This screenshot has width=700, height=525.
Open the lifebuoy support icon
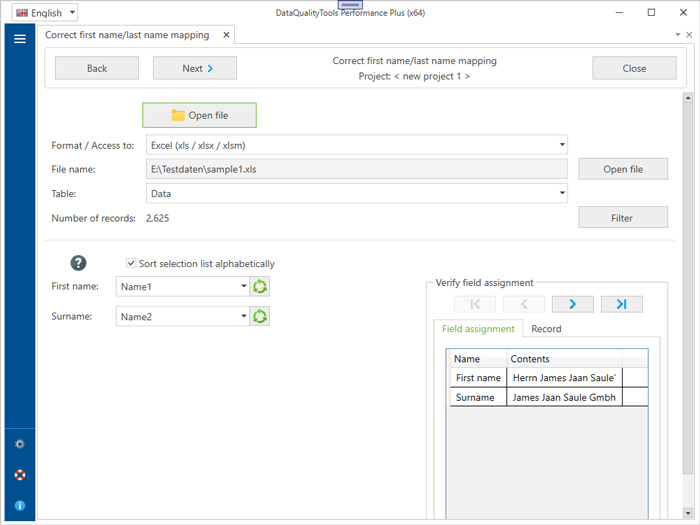tap(19, 475)
